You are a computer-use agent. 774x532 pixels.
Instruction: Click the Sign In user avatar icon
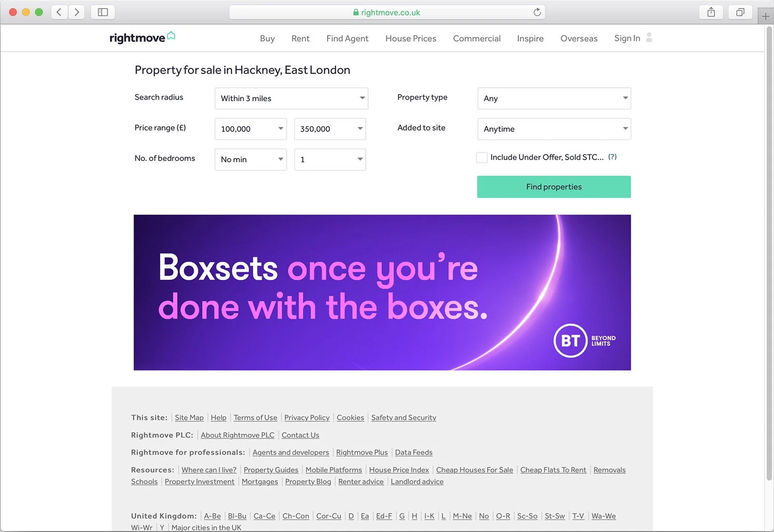(x=649, y=37)
